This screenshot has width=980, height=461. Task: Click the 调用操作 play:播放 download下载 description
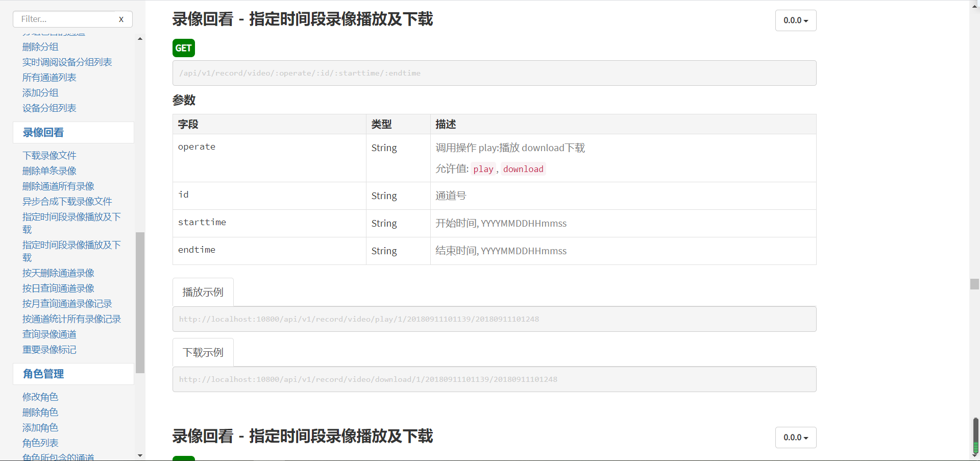point(510,148)
